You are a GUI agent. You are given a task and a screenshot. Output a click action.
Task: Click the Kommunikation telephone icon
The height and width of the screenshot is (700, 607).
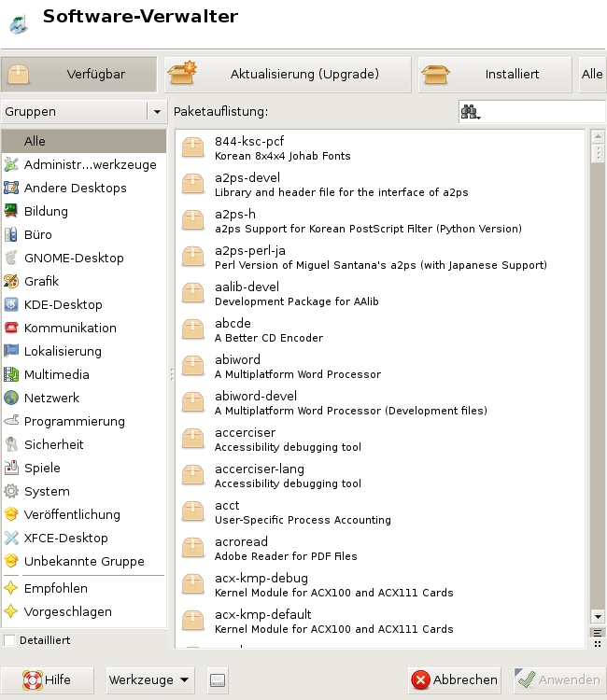pyautogui.click(x=11, y=328)
